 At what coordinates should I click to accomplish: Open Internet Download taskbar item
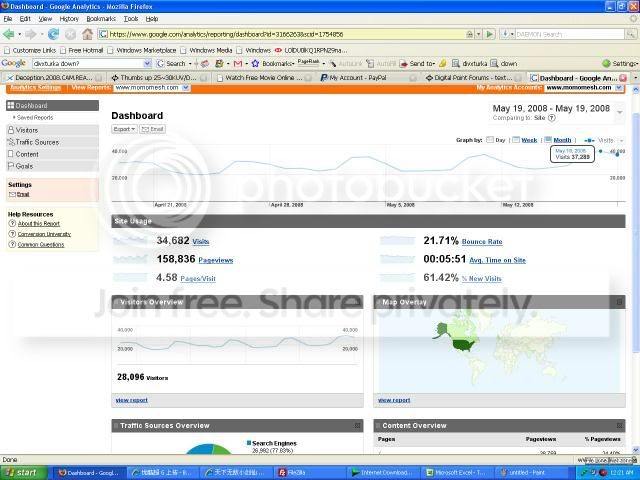[x=385, y=473]
